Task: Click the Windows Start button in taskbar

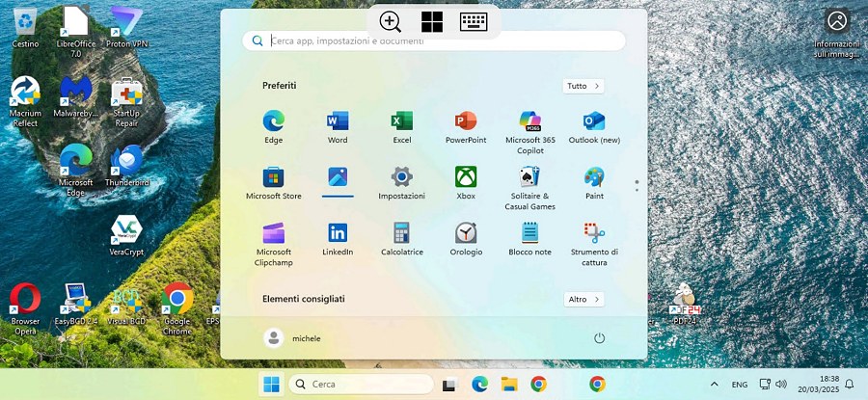Action: point(271,384)
